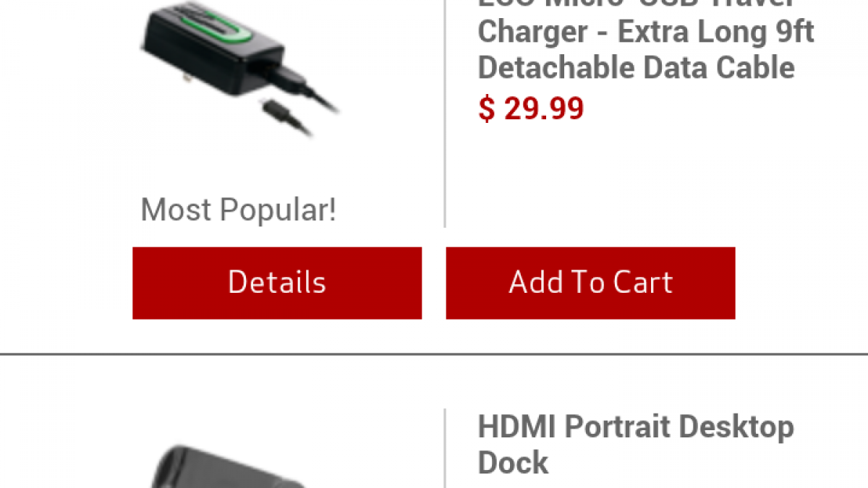The width and height of the screenshot is (868, 488).
Task: Add the travel charger to cart
Action: coord(590,283)
